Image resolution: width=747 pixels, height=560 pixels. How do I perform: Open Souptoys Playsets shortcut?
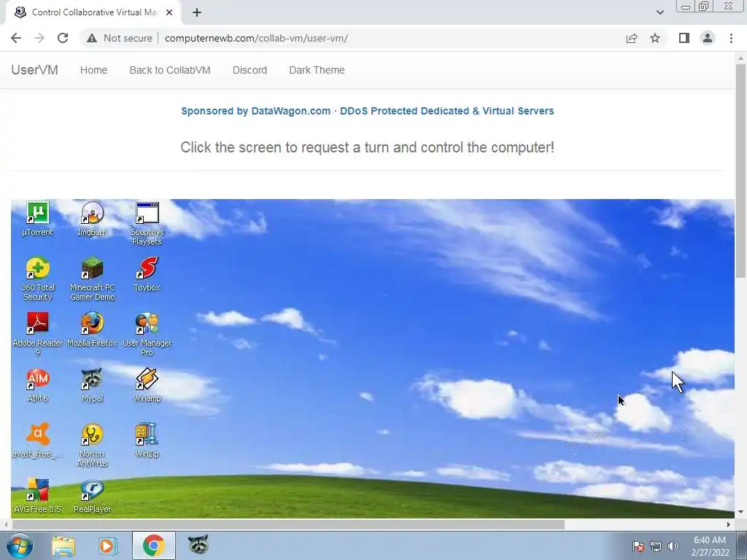(147, 223)
